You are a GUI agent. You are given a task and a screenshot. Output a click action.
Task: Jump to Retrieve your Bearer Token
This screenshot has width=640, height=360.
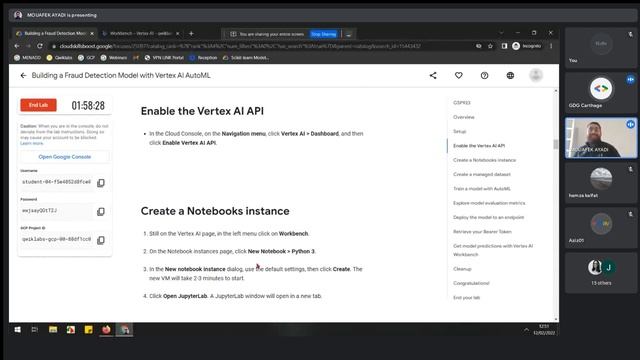482,231
